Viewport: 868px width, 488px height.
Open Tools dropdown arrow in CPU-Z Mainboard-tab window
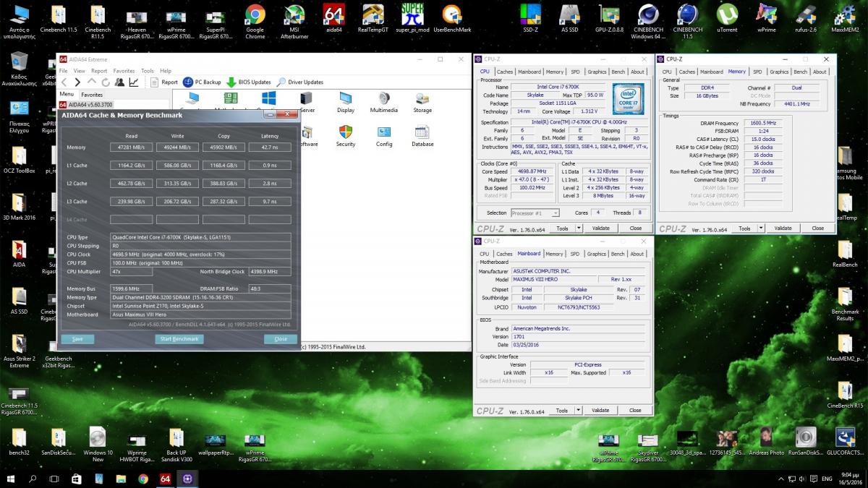click(x=579, y=411)
